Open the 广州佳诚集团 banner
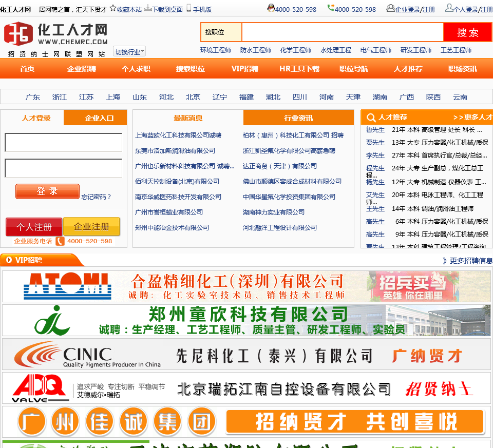This screenshot has width=493, height=448. [246, 422]
